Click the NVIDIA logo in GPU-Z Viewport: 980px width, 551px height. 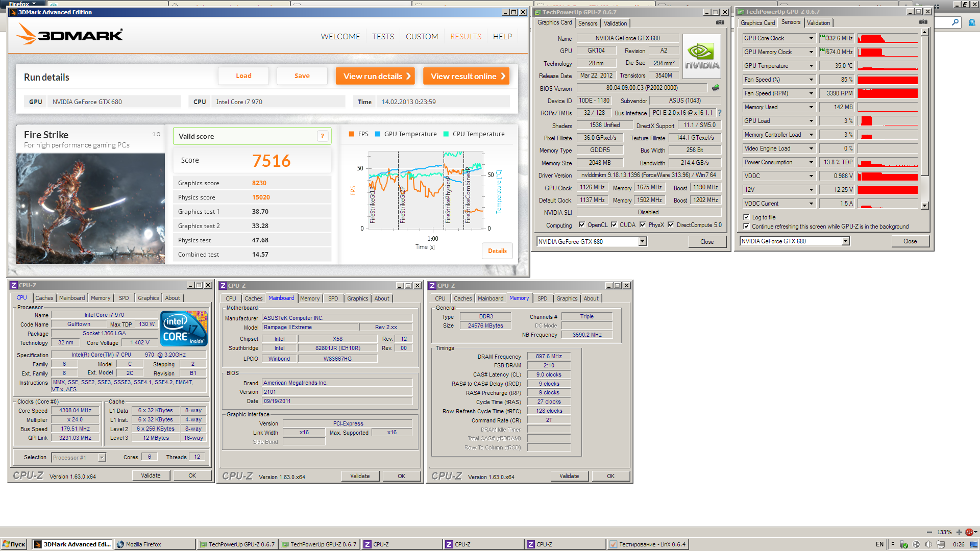point(702,56)
